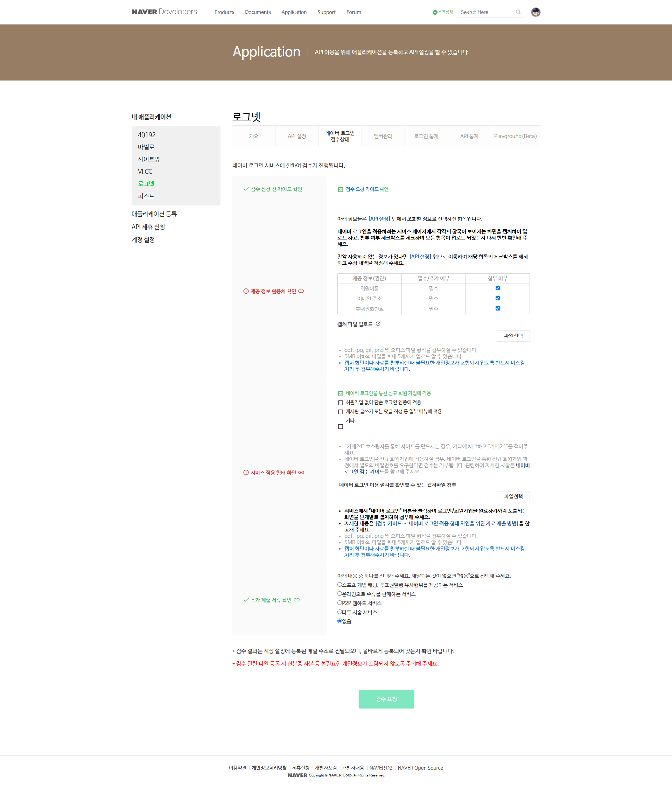Screen dimensions: 672x788
Task: Select application VLCC in sidebar
Action: click(145, 172)
